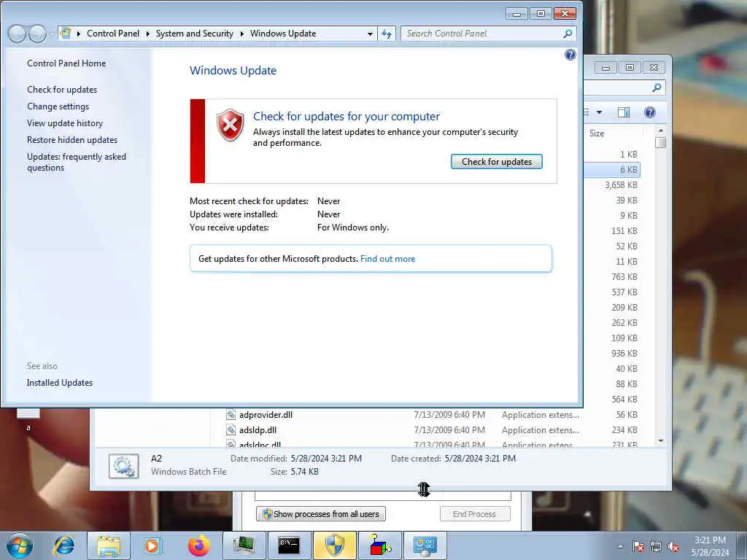Maximize the Explorer window behind
Viewport: 747px width, 560px height.
pos(630,68)
